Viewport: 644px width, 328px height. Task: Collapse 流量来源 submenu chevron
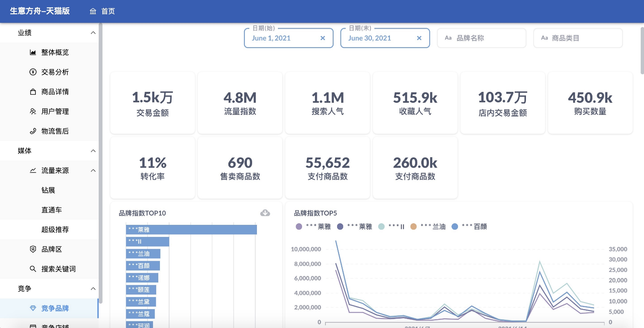tap(93, 170)
